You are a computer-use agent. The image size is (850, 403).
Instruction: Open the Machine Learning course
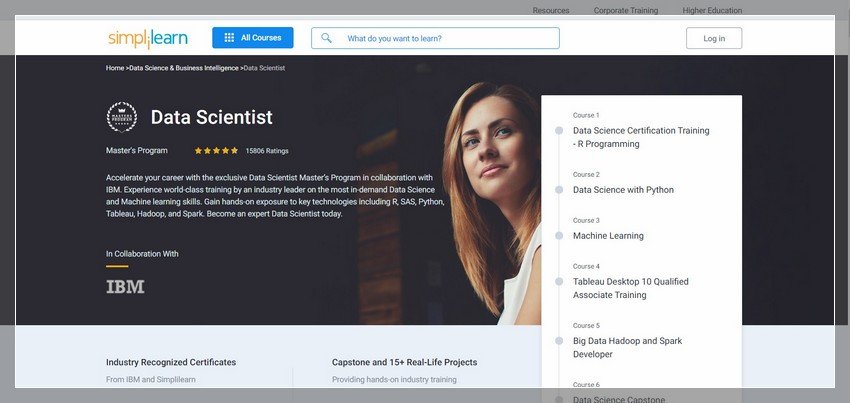(608, 236)
